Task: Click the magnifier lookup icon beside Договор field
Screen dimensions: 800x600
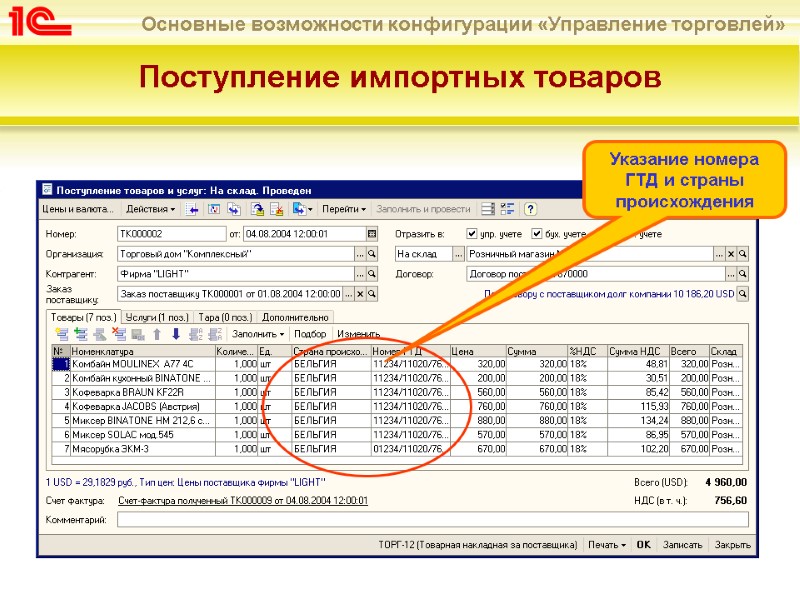Action: (741, 273)
